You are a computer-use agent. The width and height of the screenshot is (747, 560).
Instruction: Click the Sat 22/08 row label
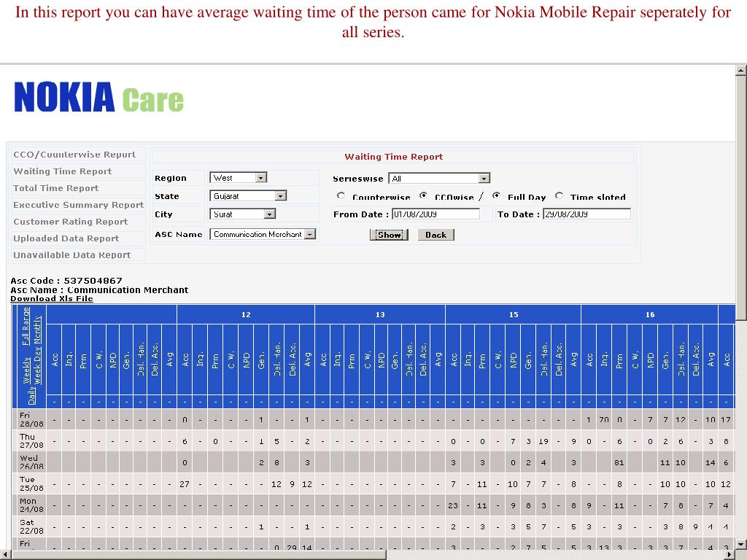[x=31, y=526]
